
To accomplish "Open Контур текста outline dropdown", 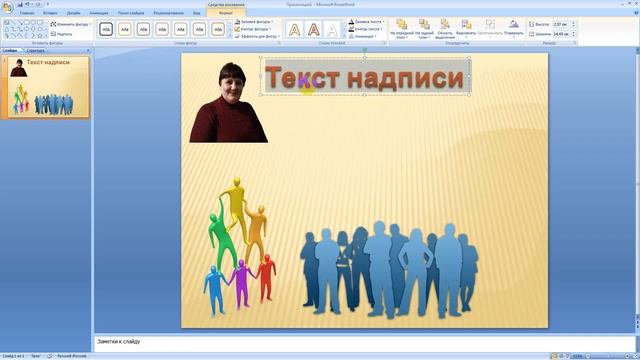I will (x=365, y=29).
